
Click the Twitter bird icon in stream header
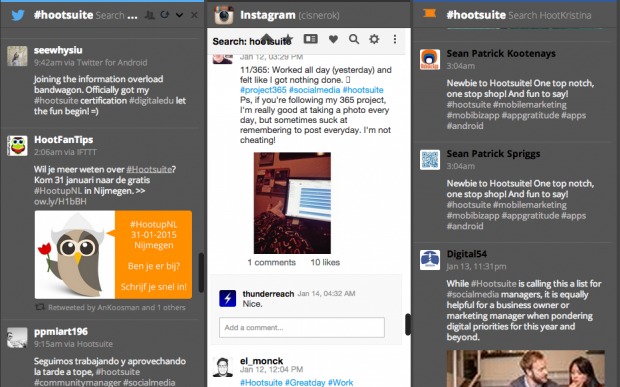[x=18, y=15]
